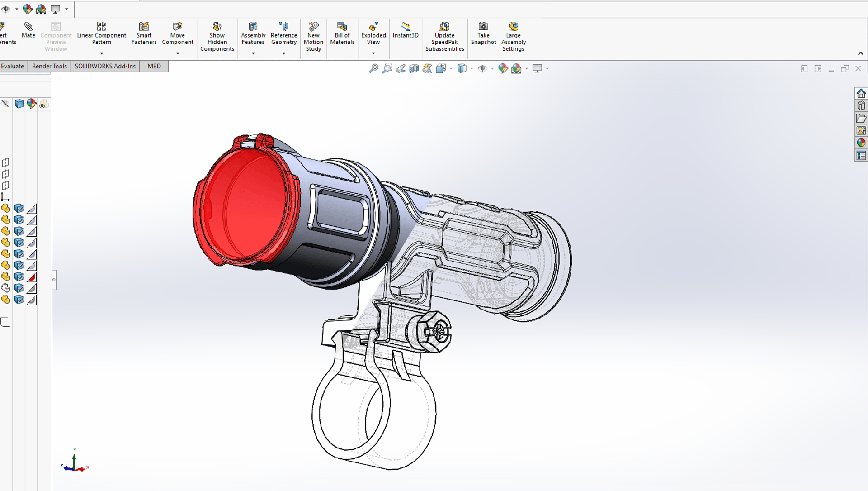Open Linear Component Pattern tool

(101, 33)
